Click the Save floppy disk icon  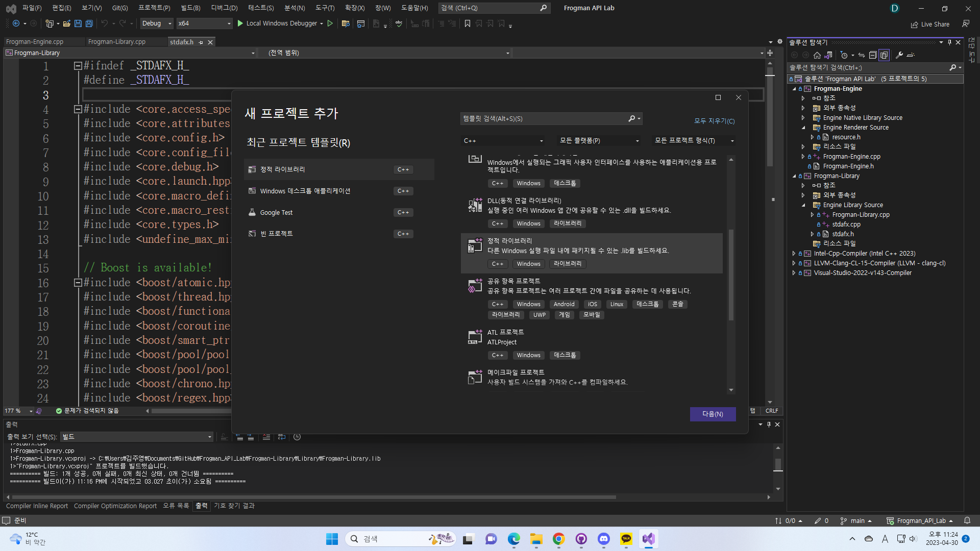coord(78,23)
